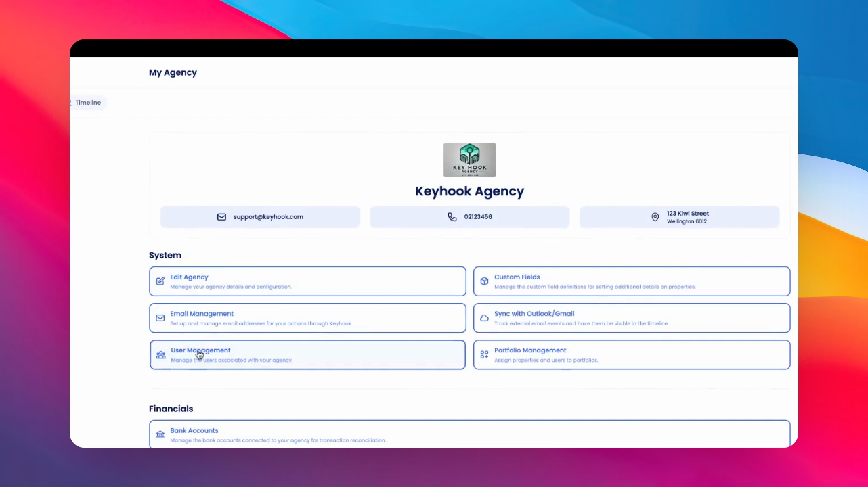Click the Financials section heading
The height and width of the screenshot is (487, 868).
point(171,409)
